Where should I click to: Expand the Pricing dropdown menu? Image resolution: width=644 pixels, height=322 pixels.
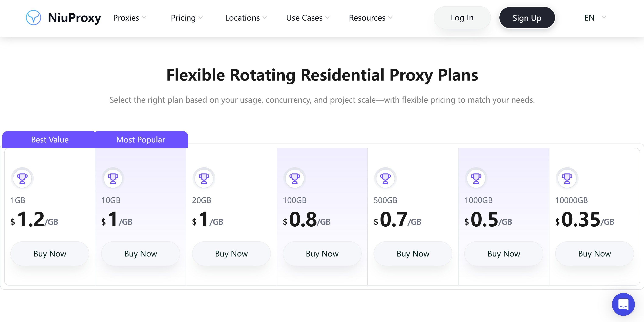[187, 18]
